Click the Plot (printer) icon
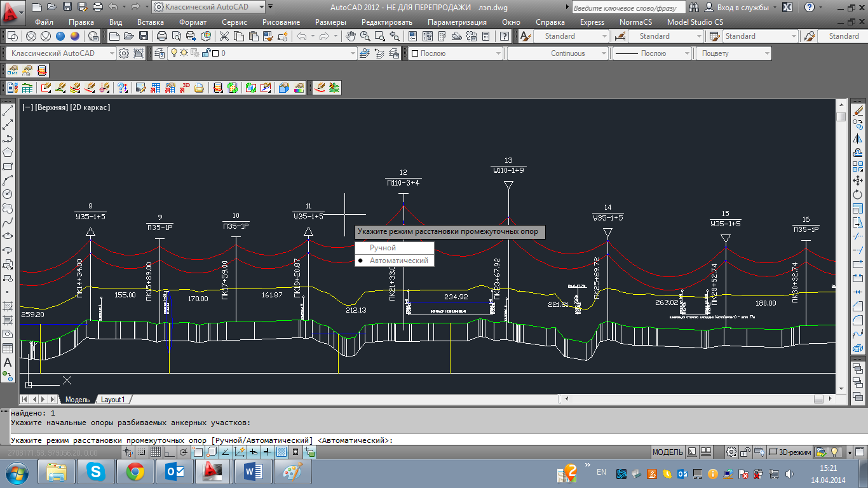The height and width of the screenshot is (488, 868). [162, 36]
